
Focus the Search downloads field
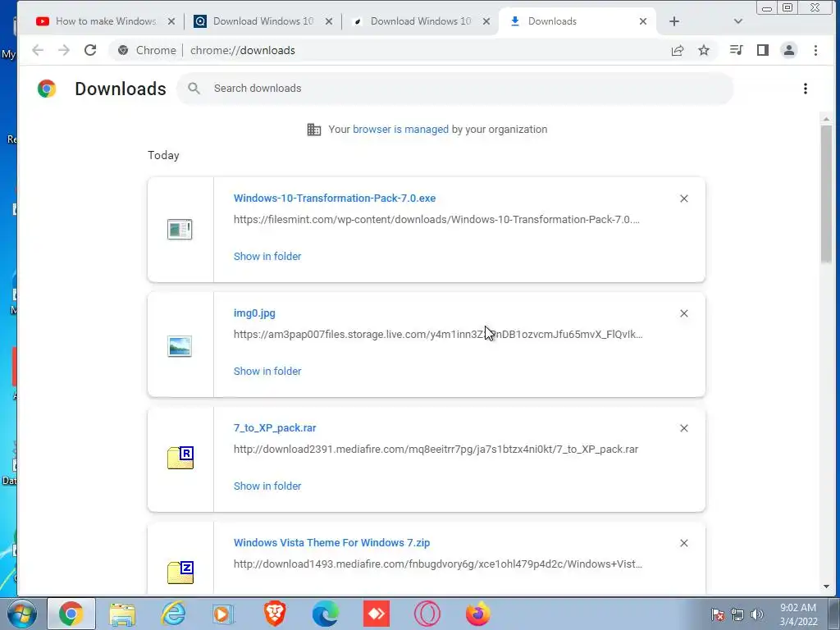455,89
